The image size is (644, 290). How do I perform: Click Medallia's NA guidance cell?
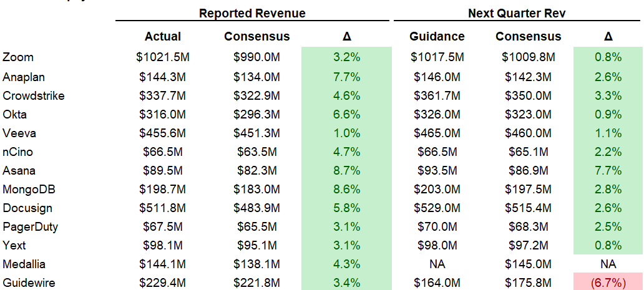437,264
